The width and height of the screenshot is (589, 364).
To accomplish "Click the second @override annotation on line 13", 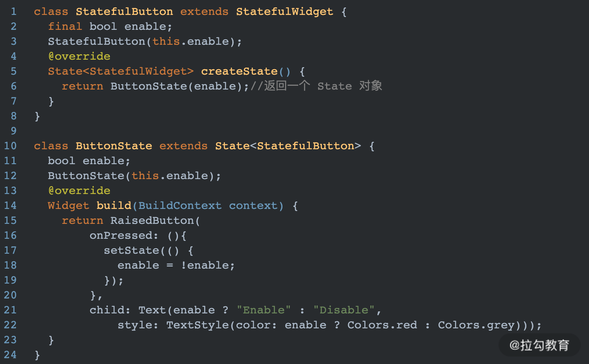I will [x=79, y=191].
